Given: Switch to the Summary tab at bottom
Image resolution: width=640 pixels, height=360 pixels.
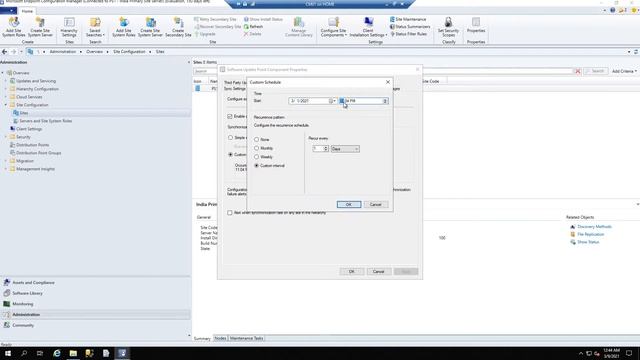Looking at the screenshot, I should coord(202,338).
